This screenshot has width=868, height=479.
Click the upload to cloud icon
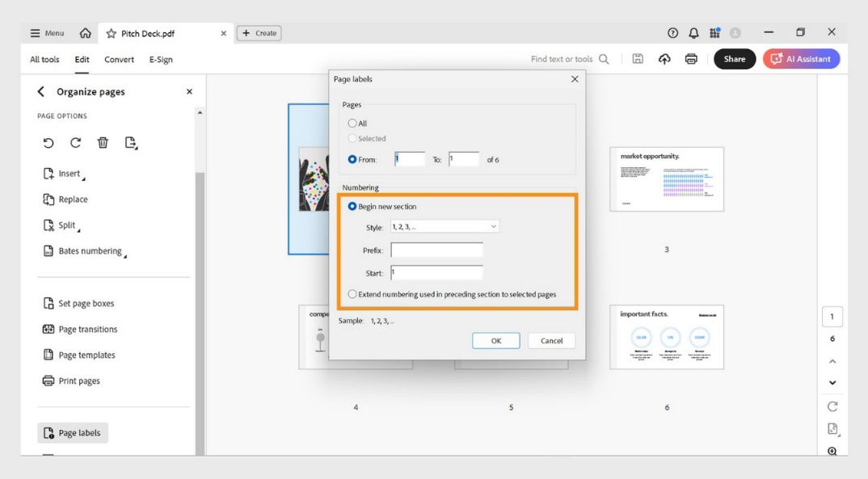click(x=664, y=58)
